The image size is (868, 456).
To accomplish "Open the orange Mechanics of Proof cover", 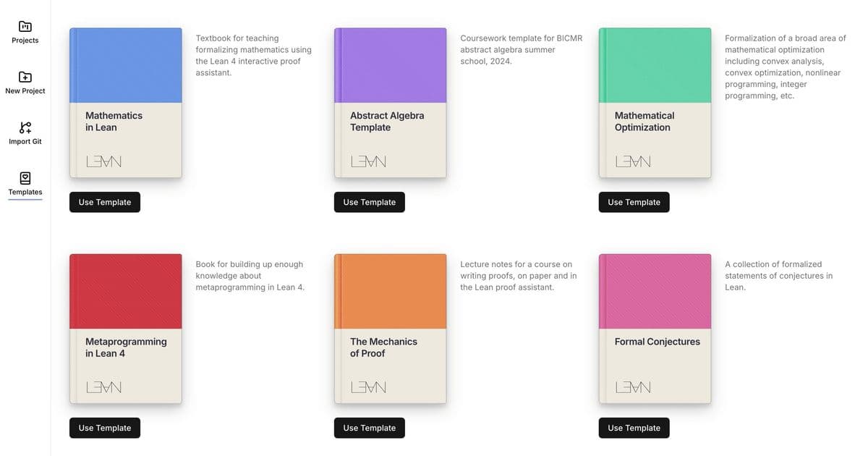I will pos(391,291).
